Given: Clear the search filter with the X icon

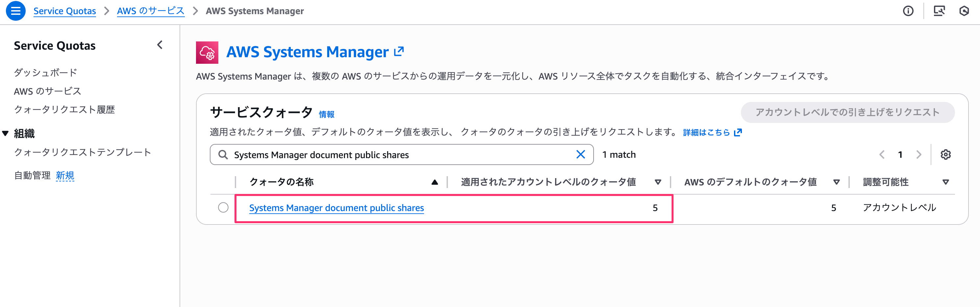Looking at the screenshot, I should [x=580, y=154].
